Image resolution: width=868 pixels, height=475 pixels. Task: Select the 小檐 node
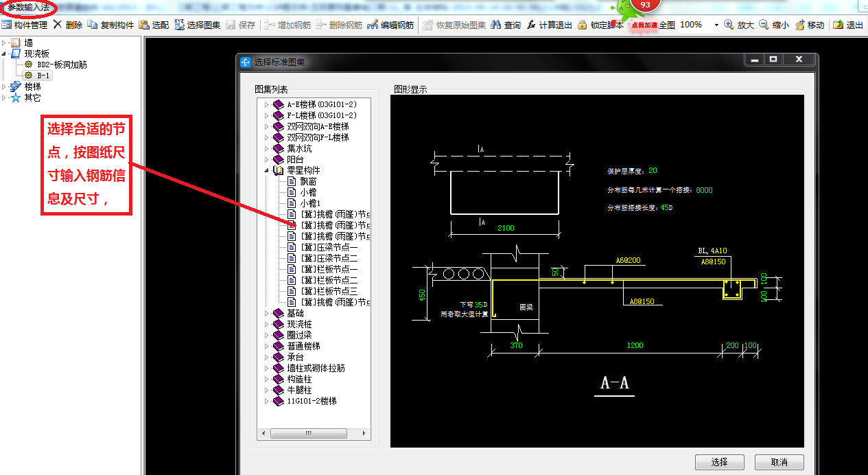pos(308,192)
